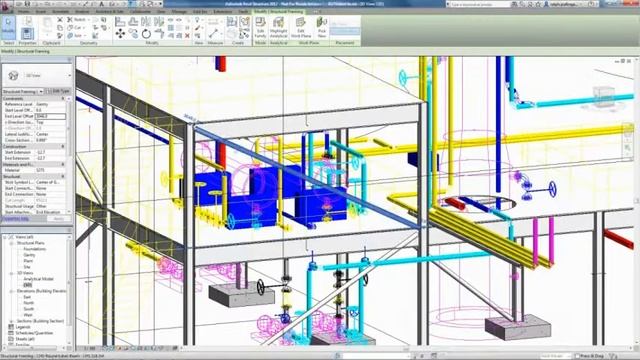The image size is (640, 360).
Task: Click the red Delete X icon
Action: click(x=187, y=36)
